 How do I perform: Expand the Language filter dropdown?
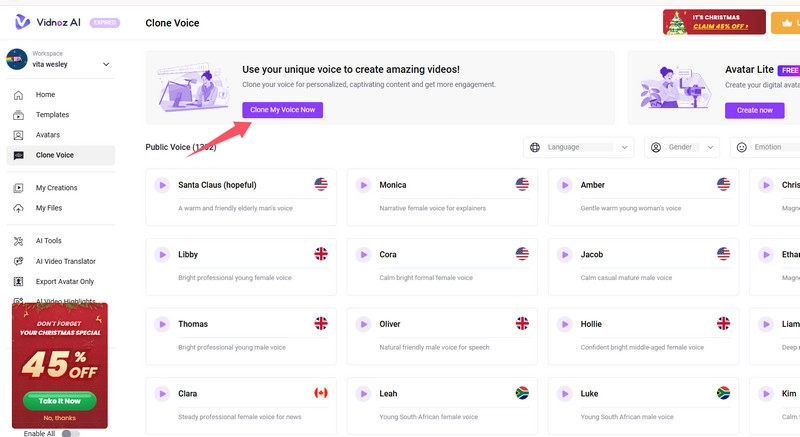coord(579,147)
